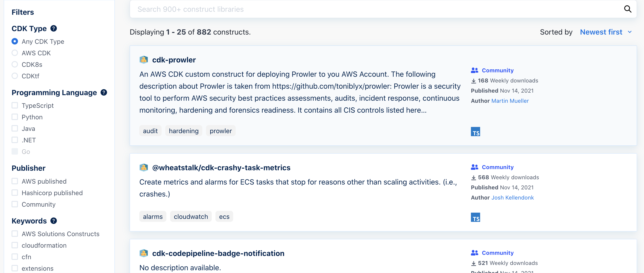Screen dimensions: 644x273
Task: Tick the cloudformation keyword checkbox
Action: 15,245
